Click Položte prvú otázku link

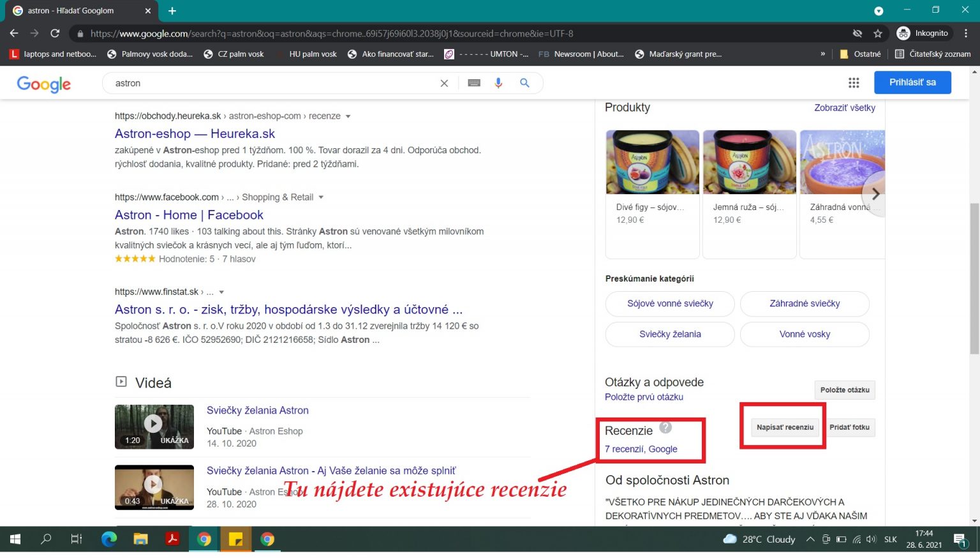point(644,397)
